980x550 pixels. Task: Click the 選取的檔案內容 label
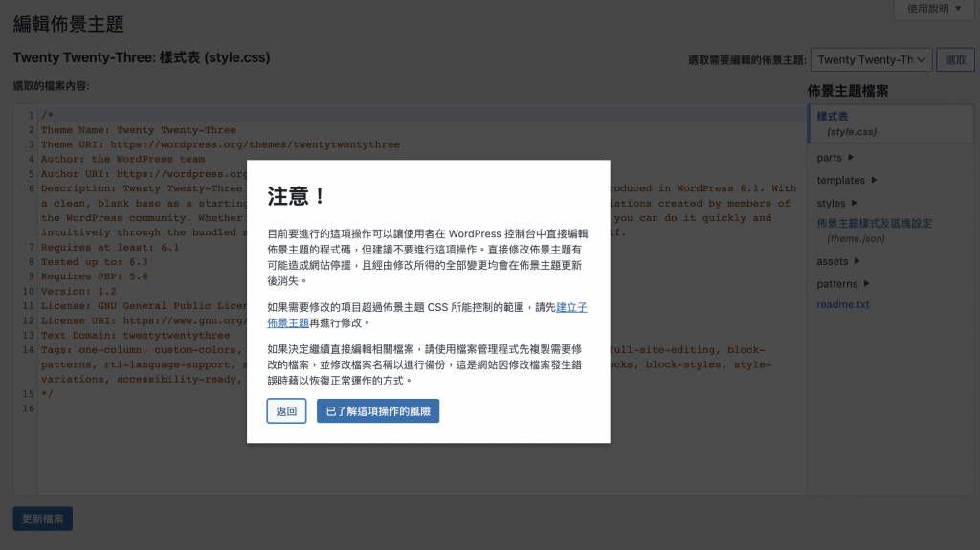[x=52, y=86]
